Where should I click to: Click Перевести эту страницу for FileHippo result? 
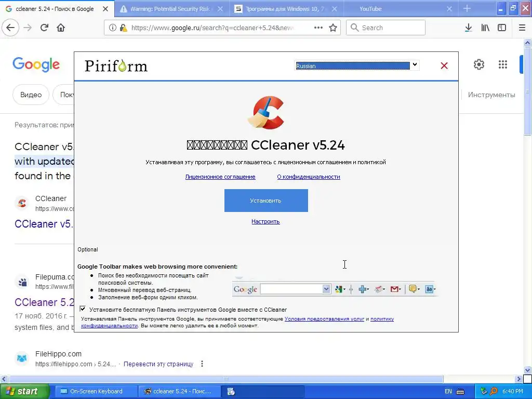pos(158,364)
